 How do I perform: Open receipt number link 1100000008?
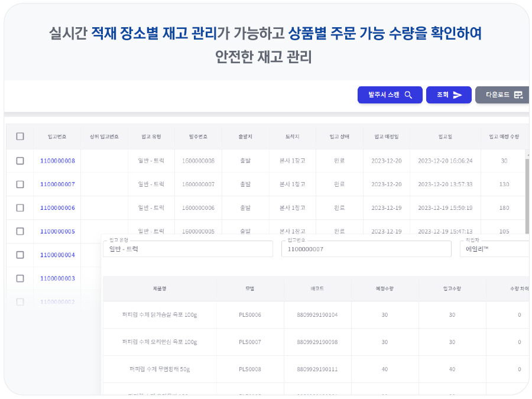coord(57,161)
